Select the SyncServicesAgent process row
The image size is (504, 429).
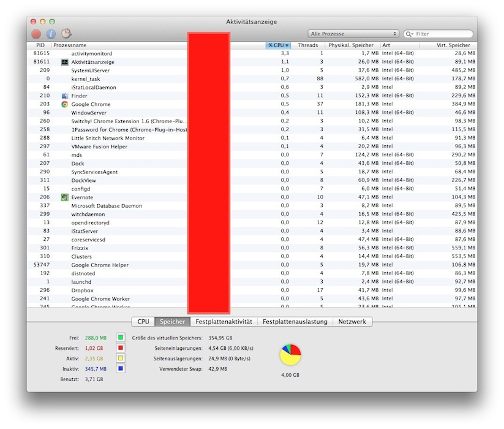pyautogui.click(x=252, y=172)
